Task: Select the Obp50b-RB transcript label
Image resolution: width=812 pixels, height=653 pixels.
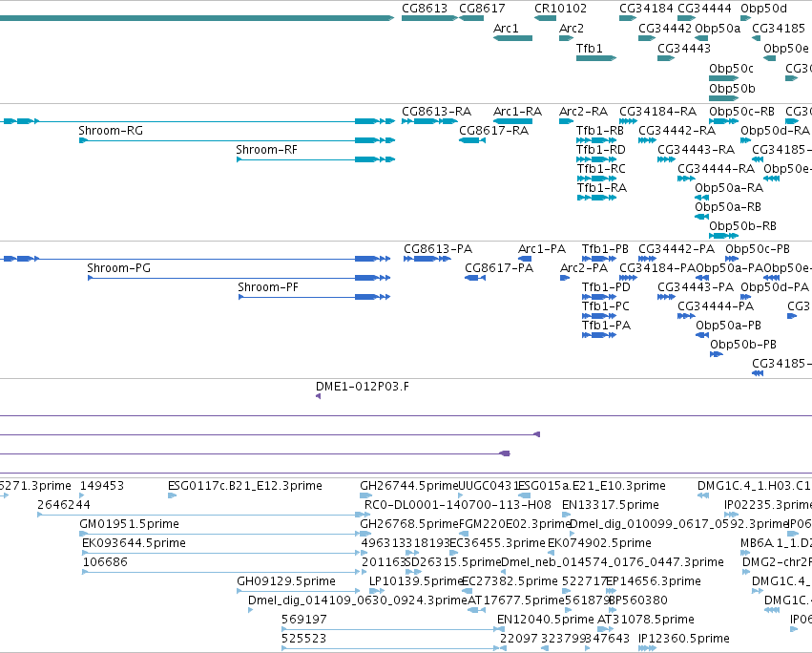Action: 742,226
